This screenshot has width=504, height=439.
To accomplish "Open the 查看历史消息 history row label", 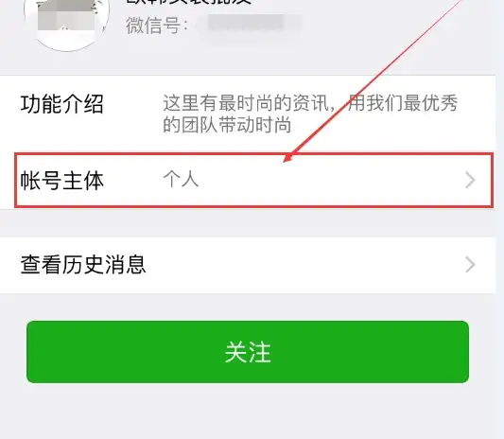I will pos(83,265).
